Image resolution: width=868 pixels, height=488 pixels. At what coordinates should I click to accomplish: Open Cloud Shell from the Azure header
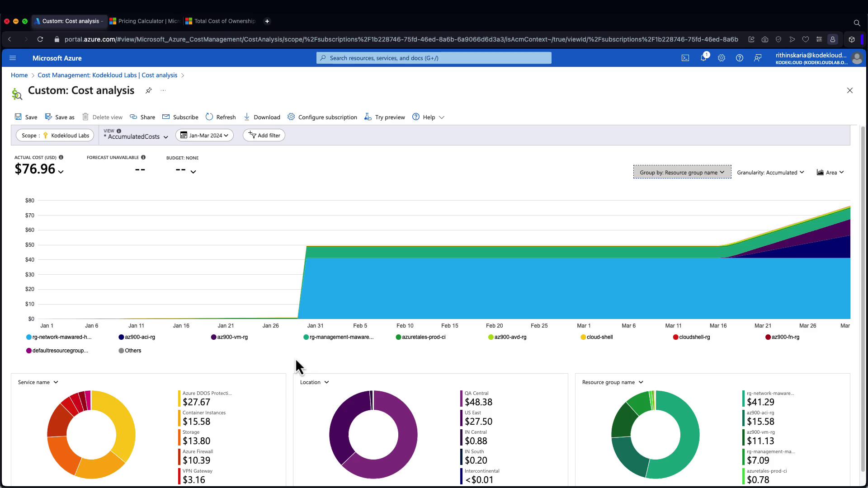point(685,58)
